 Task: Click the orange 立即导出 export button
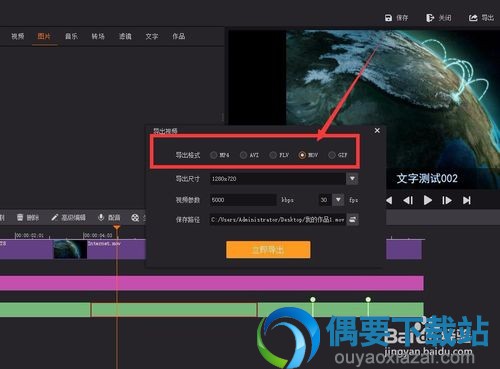click(268, 250)
